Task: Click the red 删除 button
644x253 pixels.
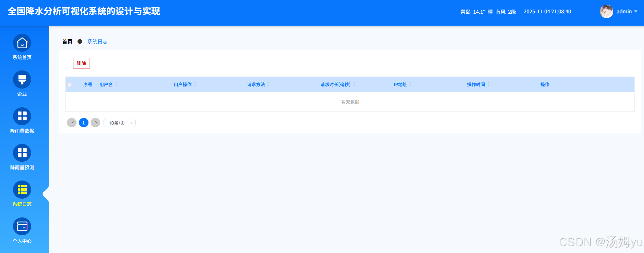Action: point(81,63)
